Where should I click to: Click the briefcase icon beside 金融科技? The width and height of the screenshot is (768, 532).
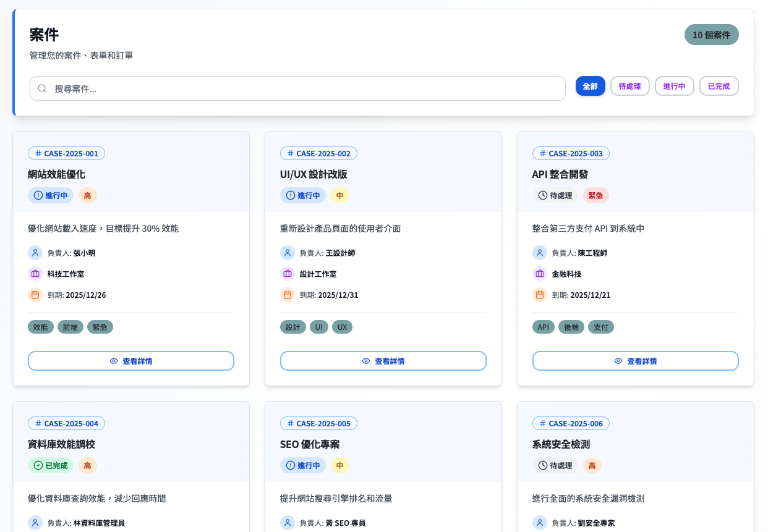tap(540, 274)
